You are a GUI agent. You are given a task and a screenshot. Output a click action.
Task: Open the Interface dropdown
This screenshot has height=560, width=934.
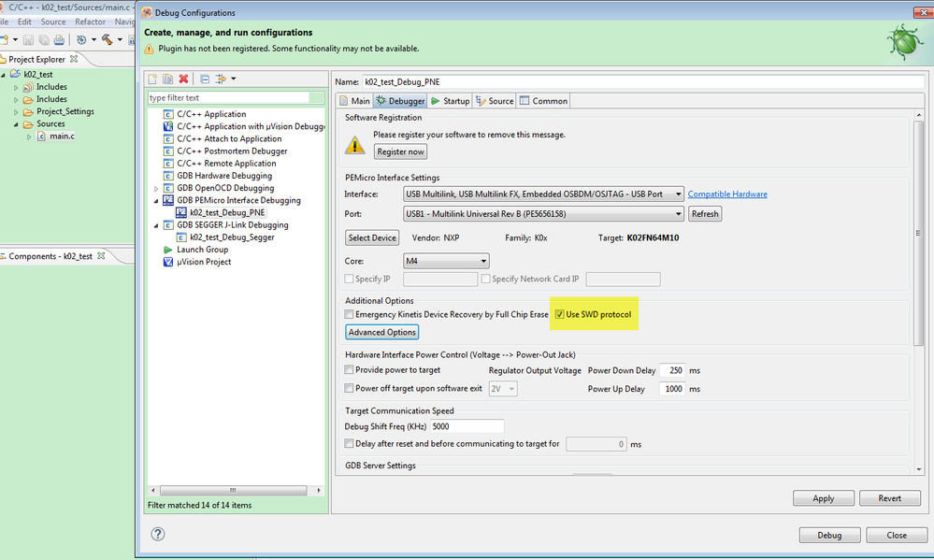pyautogui.click(x=543, y=194)
